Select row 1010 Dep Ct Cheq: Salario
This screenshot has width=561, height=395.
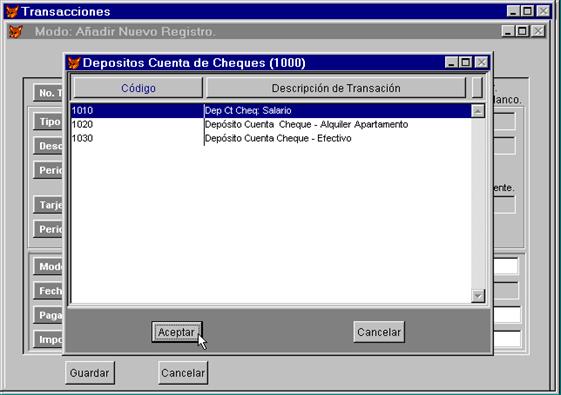[x=271, y=111]
